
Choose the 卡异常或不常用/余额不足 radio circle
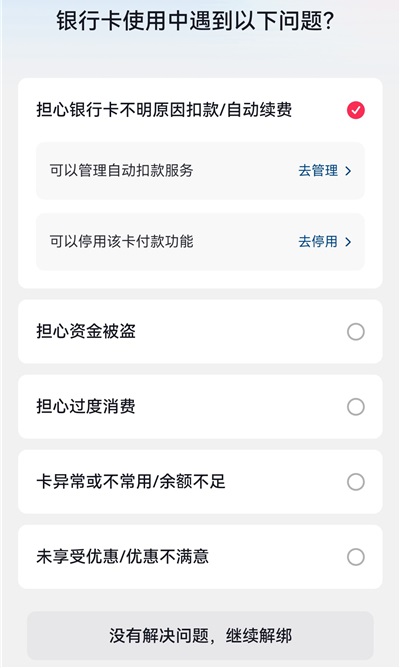click(355, 482)
